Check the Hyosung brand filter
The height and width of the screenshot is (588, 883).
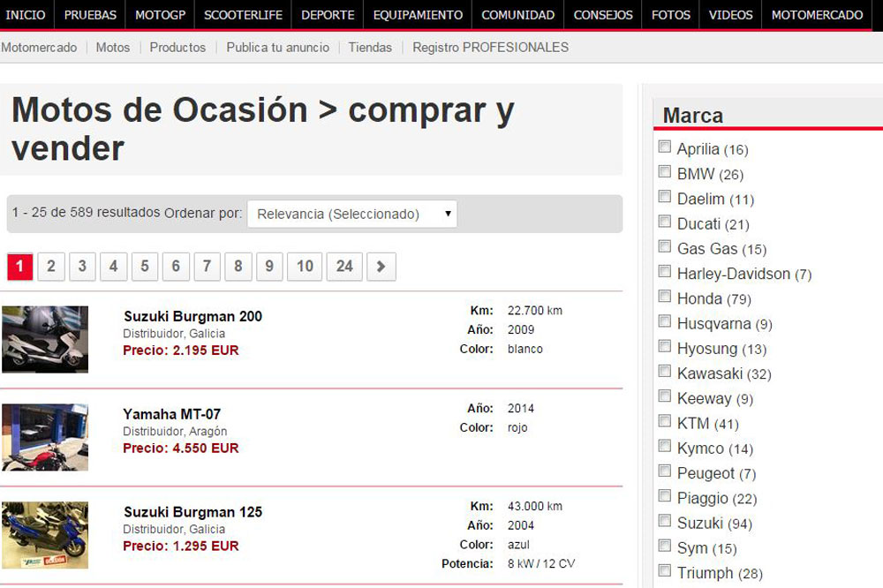point(665,346)
